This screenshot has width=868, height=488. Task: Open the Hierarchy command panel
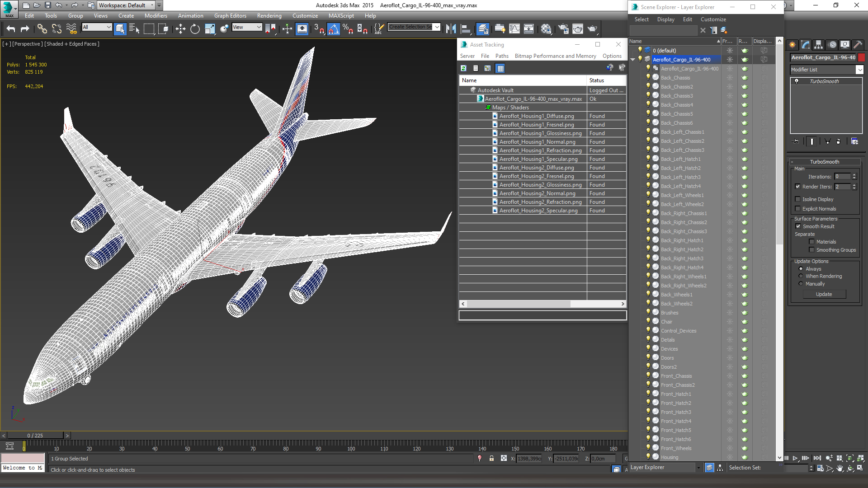pyautogui.click(x=819, y=45)
